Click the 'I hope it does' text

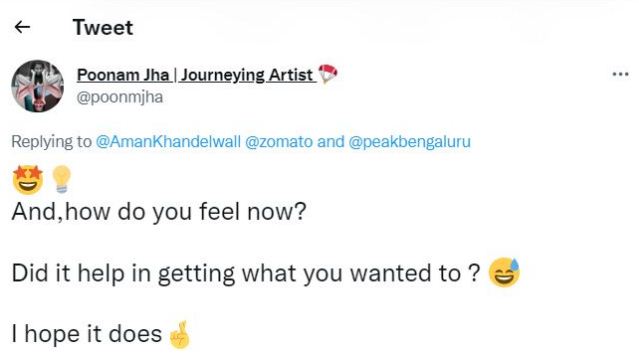pos(87,334)
